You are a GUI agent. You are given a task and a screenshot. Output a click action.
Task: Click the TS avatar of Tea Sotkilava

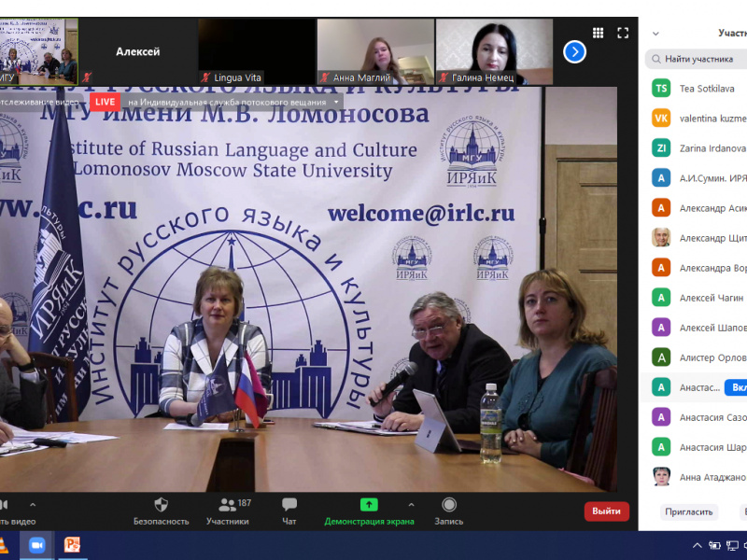661,89
